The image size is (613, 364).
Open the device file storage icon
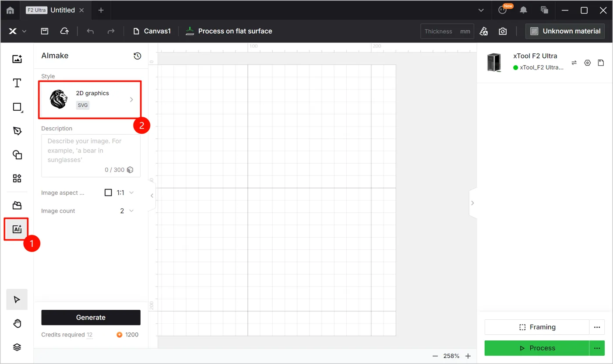pyautogui.click(x=601, y=63)
